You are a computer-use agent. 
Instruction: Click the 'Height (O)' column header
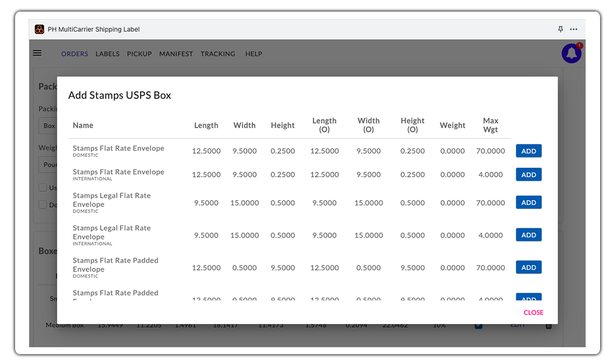point(412,125)
